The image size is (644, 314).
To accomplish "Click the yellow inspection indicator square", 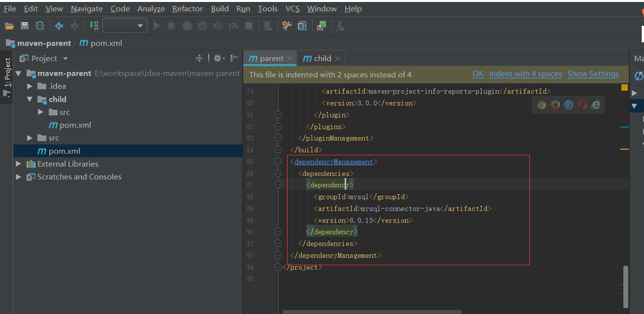I will tap(624, 88).
